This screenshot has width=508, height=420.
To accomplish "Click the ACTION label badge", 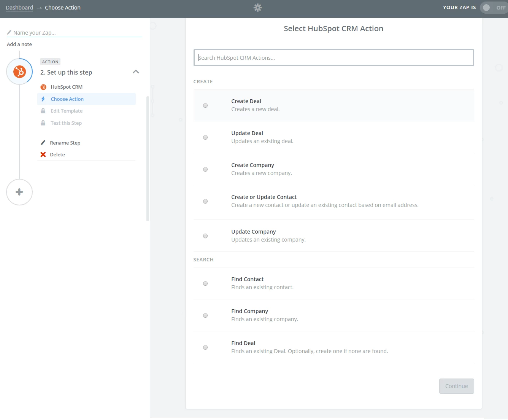I will (x=50, y=62).
